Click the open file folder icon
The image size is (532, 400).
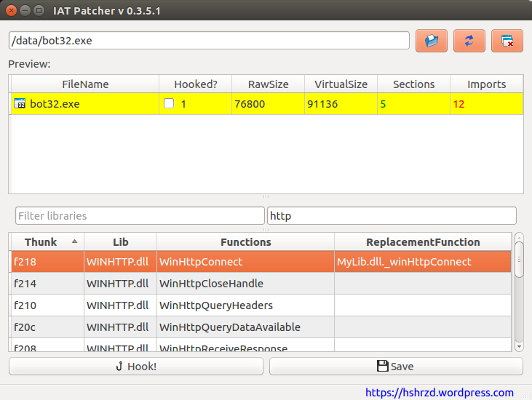[x=432, y=41]
